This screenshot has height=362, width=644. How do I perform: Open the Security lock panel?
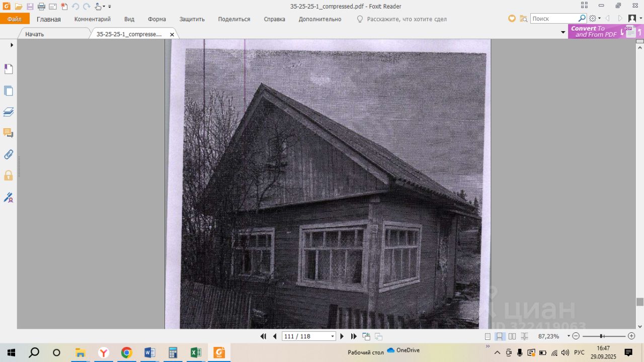pyautogui.click(x=9, y=175)
